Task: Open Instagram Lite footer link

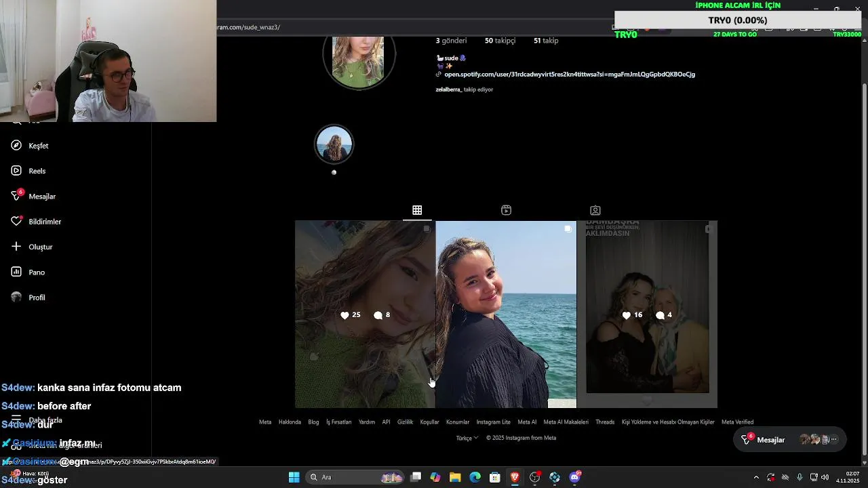Action: tap(493, 422)
